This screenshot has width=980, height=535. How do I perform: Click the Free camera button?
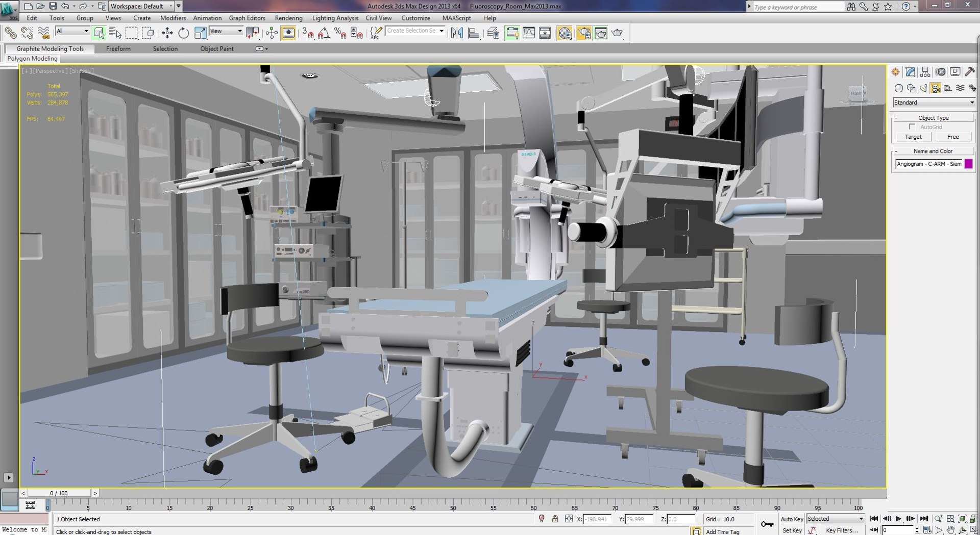pos(953,137)
